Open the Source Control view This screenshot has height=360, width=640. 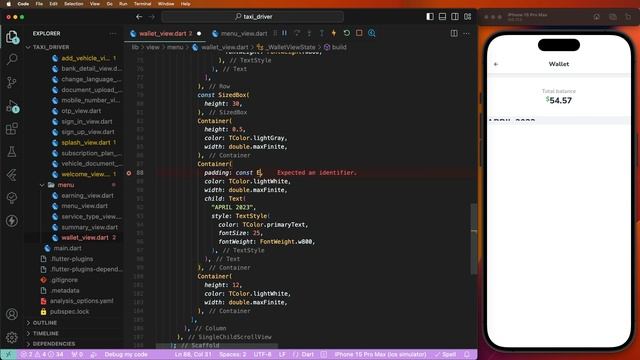[x=12, y=82]
